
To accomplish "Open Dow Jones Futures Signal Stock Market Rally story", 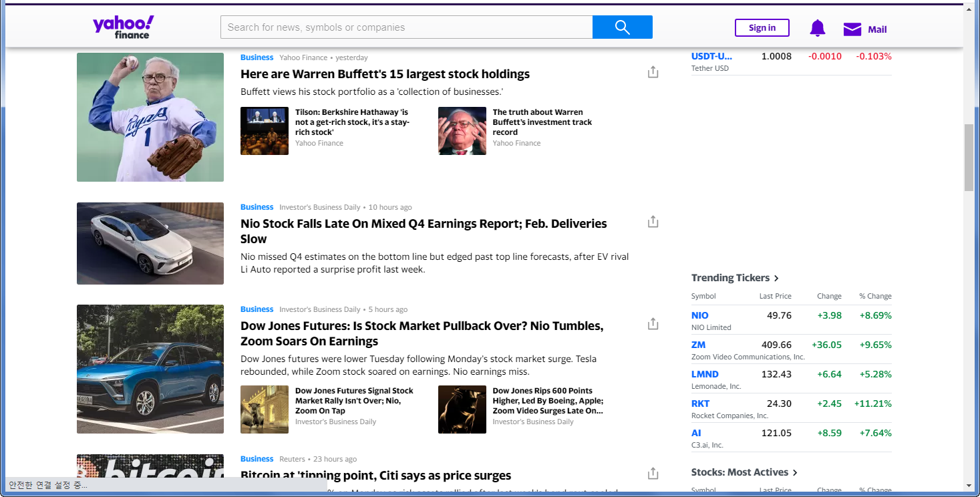I will click(354, 401).
